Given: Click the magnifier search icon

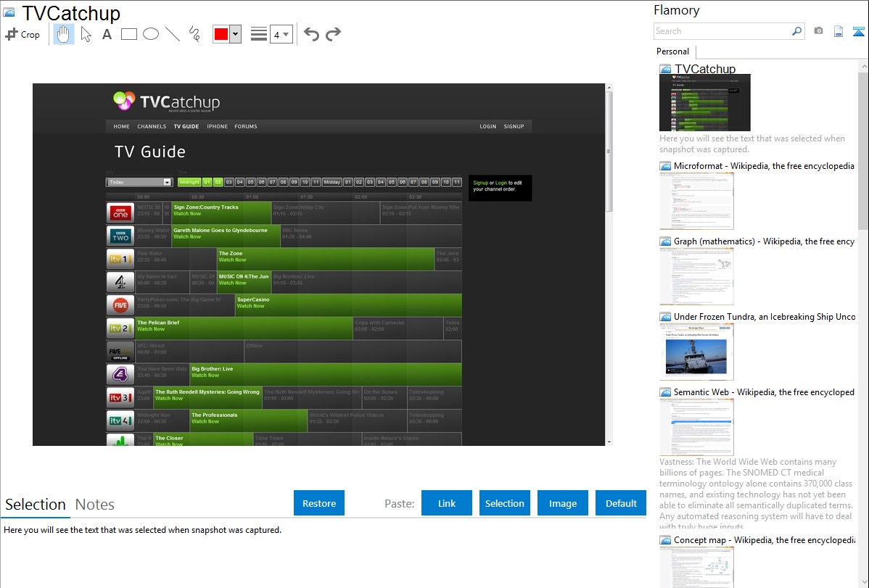Looking at the screenshot, I should [796, 31].
